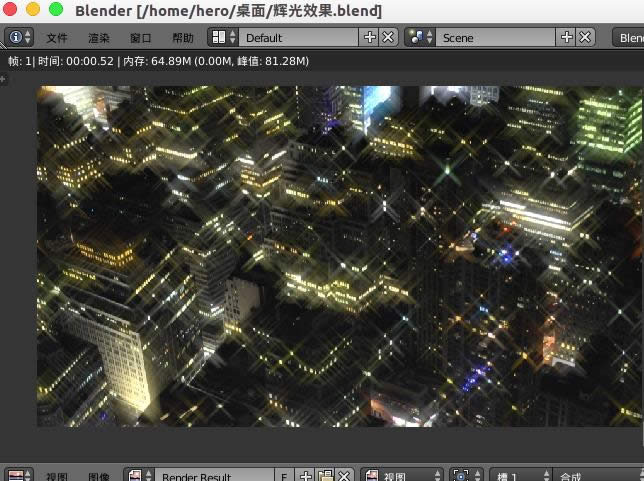The width and height of the screenshot is (644, 481).
Task: Click the yellow window minimize button
Action: point(33,9)
